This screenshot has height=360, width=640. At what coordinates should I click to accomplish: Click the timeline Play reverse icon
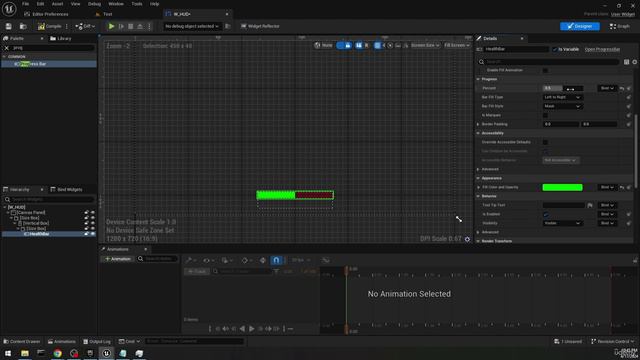point(242,329)
